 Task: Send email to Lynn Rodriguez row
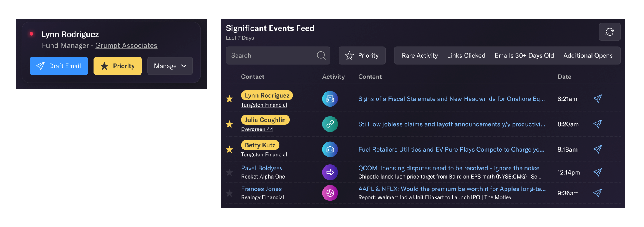click(x=598, y=99)
